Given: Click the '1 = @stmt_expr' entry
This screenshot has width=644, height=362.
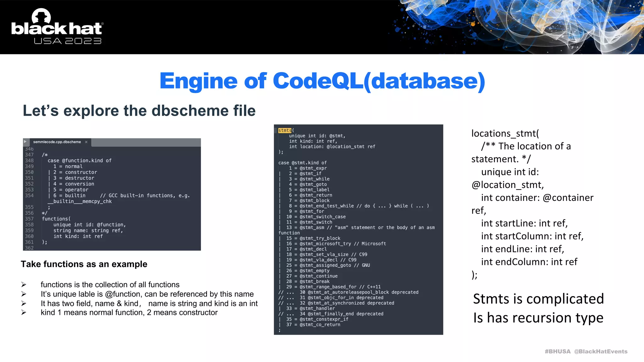Looking at the screenshot, I should (308, 168).
